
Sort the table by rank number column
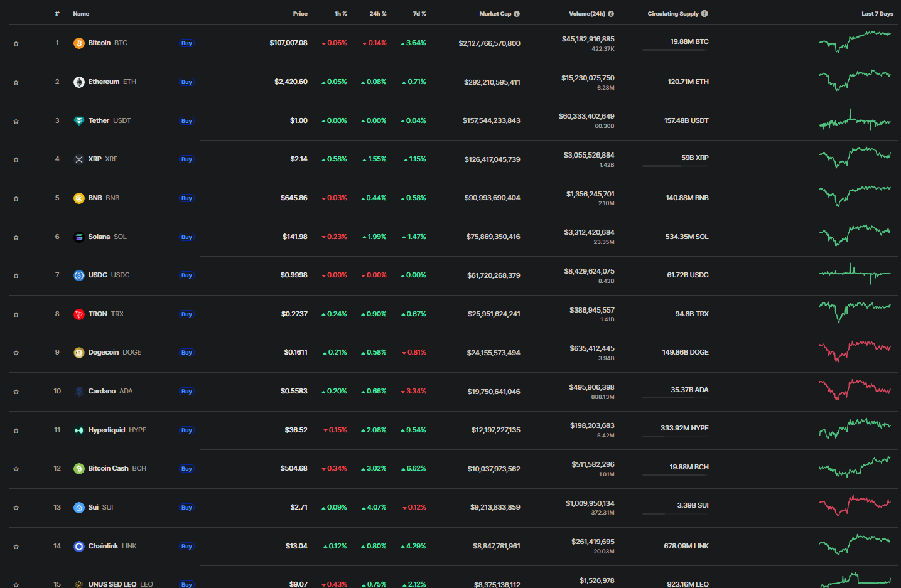pos(57,14)
